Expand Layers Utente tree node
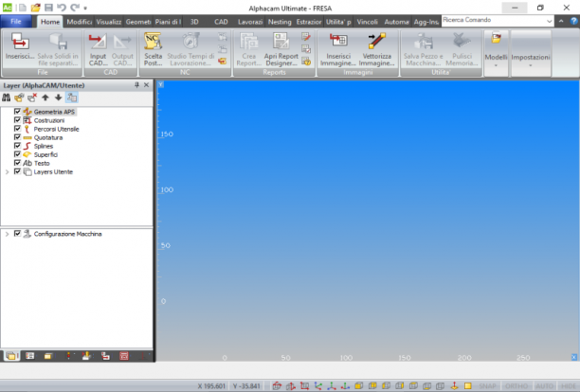The image size is (580, 392). [x=7, y=171]
